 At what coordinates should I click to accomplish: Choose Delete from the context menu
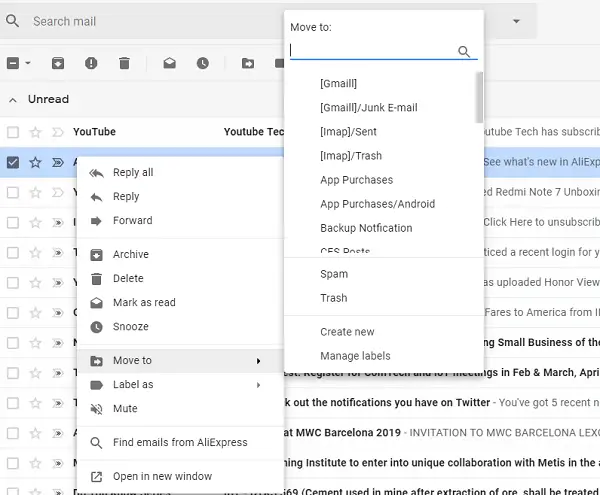point(180,278)
